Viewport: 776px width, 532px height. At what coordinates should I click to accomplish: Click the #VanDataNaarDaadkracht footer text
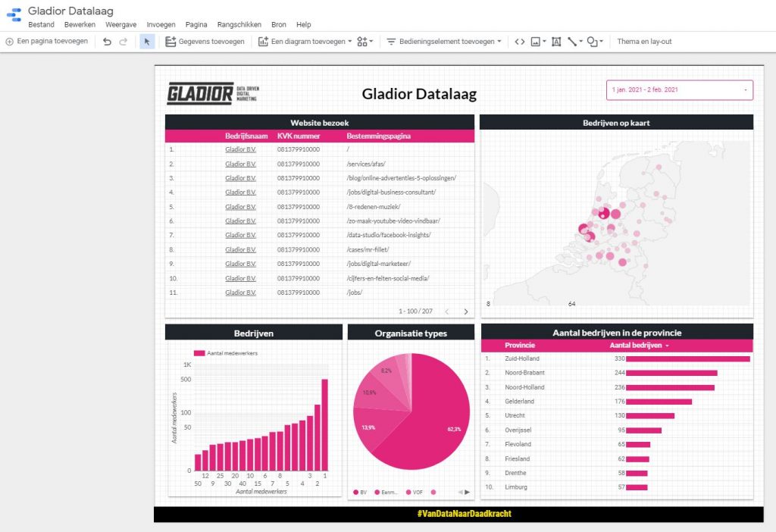tap(465, 514)
